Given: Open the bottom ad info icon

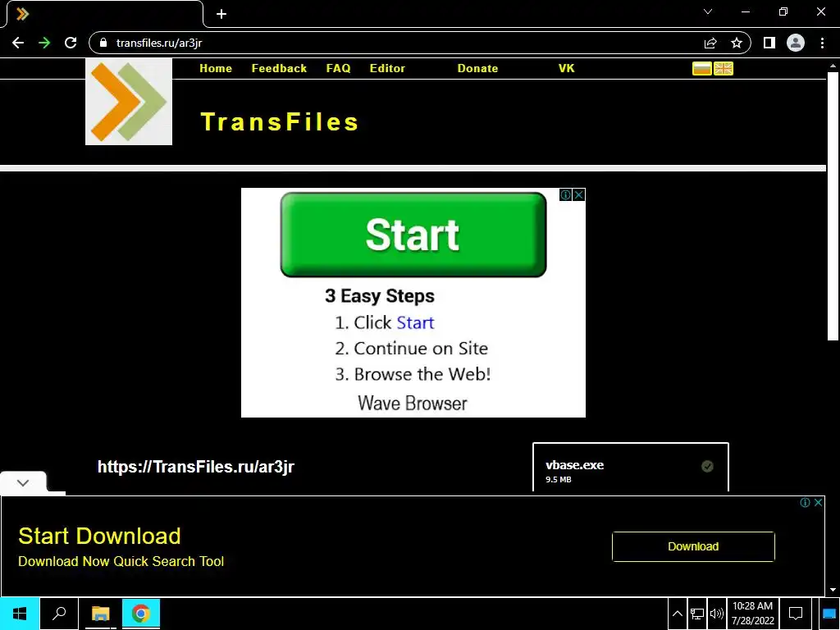Looking at the screenshot, I should pos(805,503).
